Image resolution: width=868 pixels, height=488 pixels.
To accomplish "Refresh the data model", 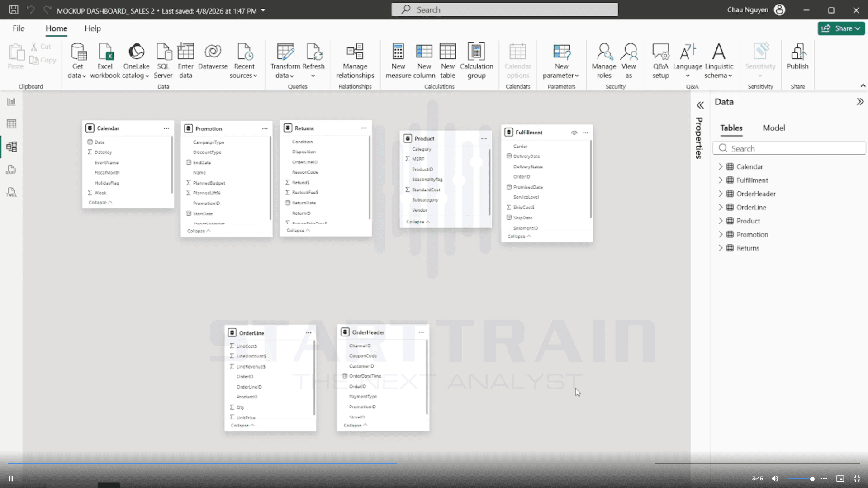I will click(313, 61).
